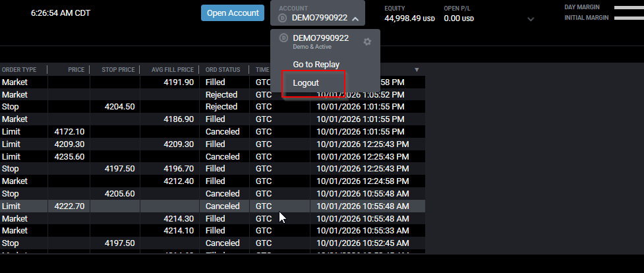The width and height of the screenshot is (644, 273).
Task: Select 4209.30 in the PRICE column
Action: point(69,144)
